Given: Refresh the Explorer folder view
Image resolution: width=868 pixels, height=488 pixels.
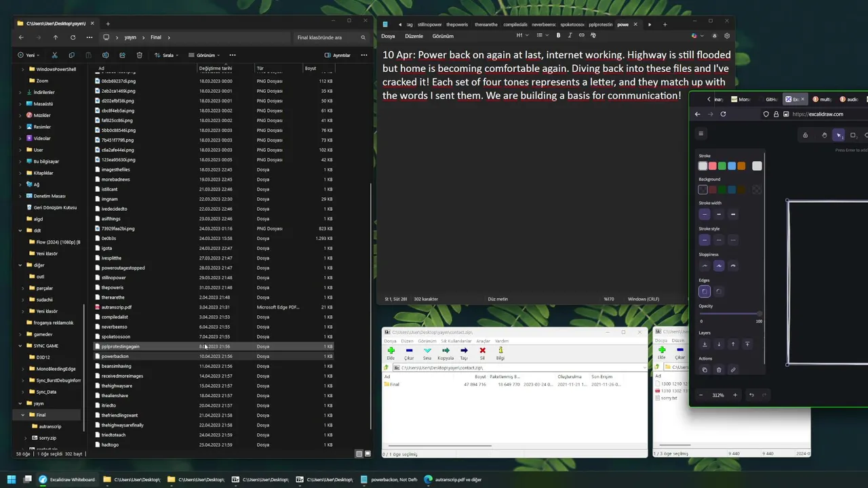Looking at the screenshot, I should pyautogui.click(x=72, y=37).
